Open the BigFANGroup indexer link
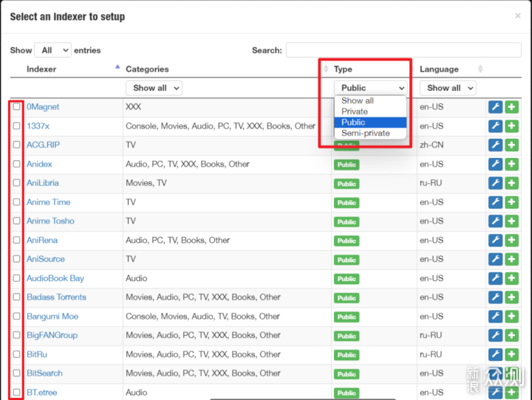The height and width of the screenshot is (400, 532). point(52,335)
